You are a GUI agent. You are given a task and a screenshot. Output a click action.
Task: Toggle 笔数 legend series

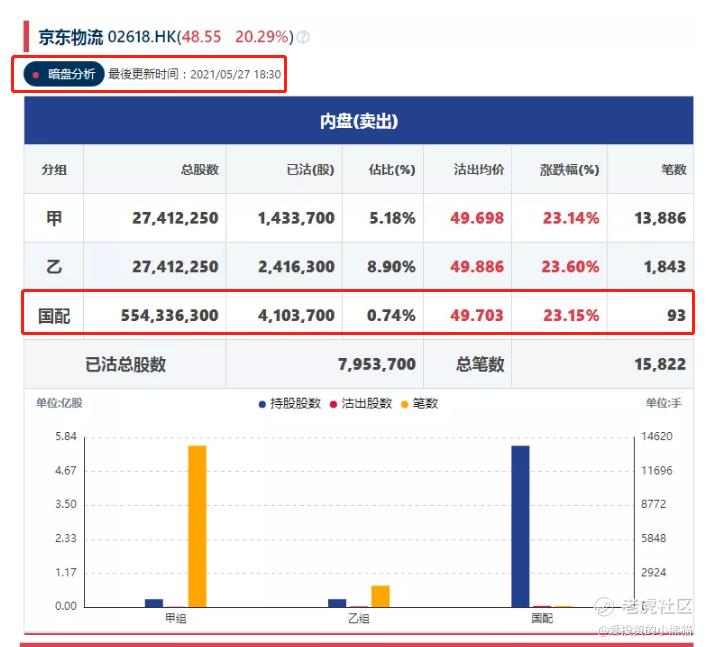[x=419, y=403]
